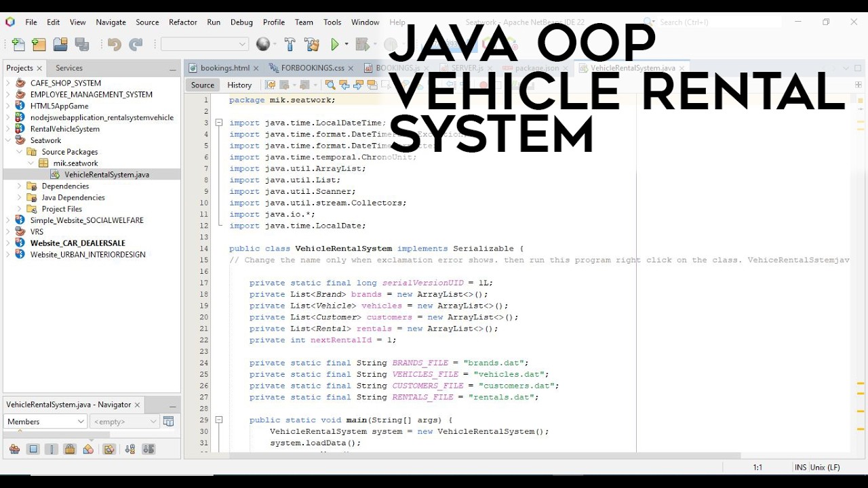Image resolution: width=868 pixels, height=488 pixels.
Task: Switch to the Source view button
Action: (x=202, y=85)
